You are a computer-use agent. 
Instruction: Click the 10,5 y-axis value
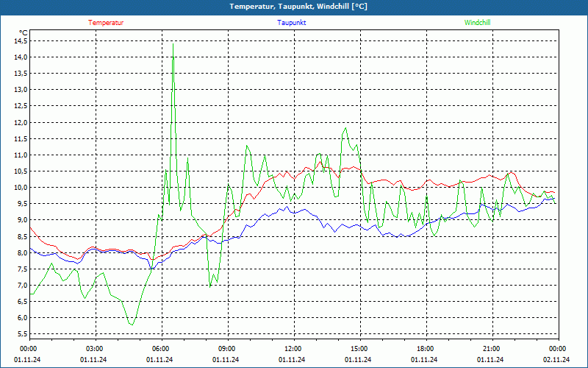(21, 171)
